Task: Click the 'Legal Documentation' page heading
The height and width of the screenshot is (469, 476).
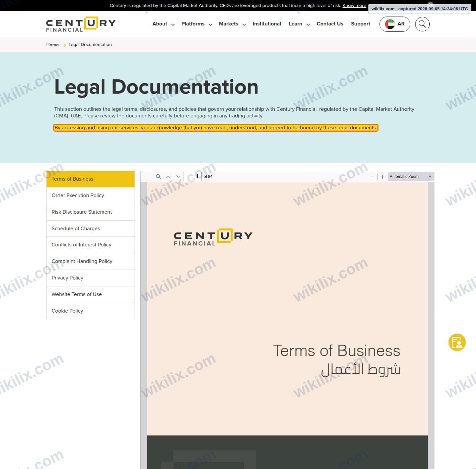Action: tap(156, 87)
